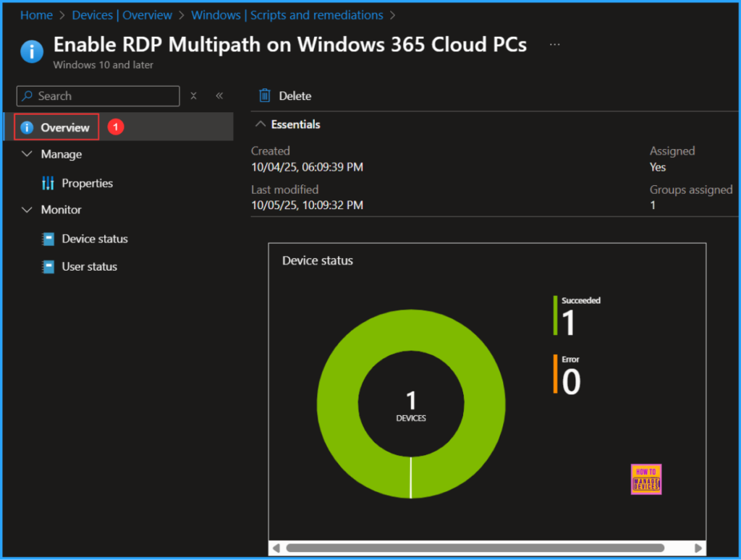
Task: Go to Home breadcrumb link
Action: coord(36,15)
